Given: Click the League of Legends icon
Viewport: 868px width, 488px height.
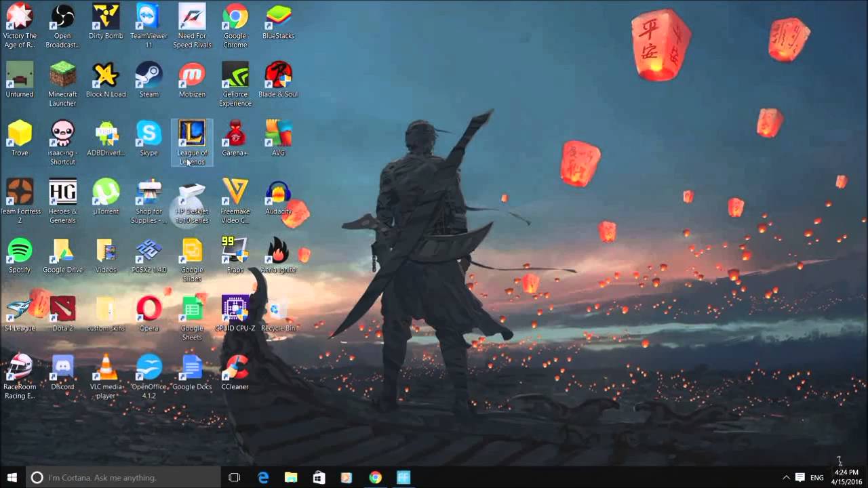Looking at the screenshot, I should (x=192, y=143).
